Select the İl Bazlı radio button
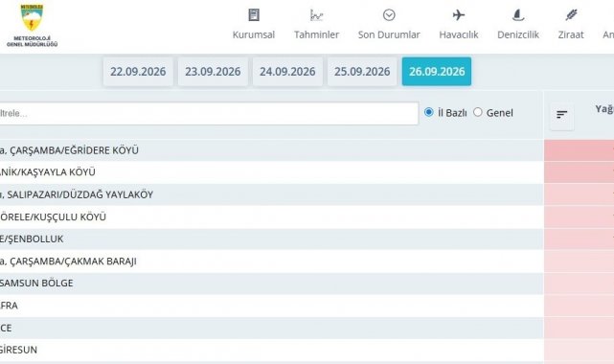This screenshot has height=364, width=614. [429, 112]
